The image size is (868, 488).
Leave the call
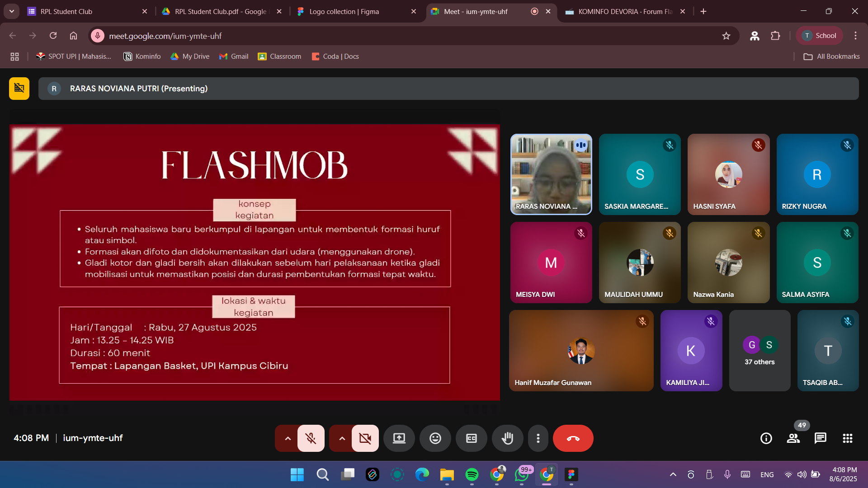(573, 438)
